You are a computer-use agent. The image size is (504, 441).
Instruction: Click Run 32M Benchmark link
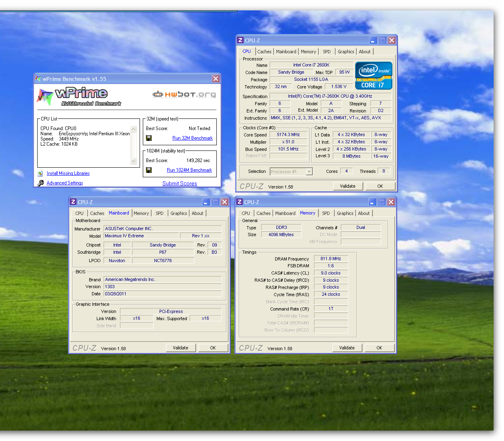coord(192,138)
